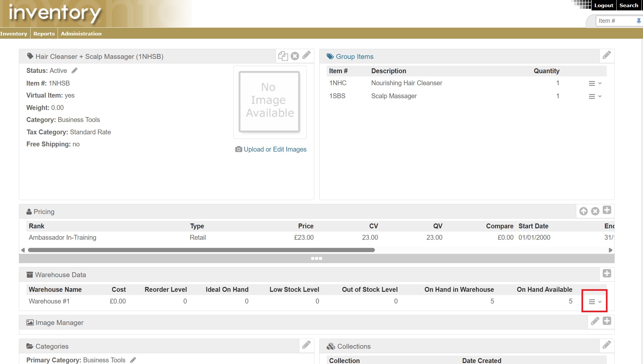
Task: Edit Image Manager with pencil icon
Action: tap(595, 321)
